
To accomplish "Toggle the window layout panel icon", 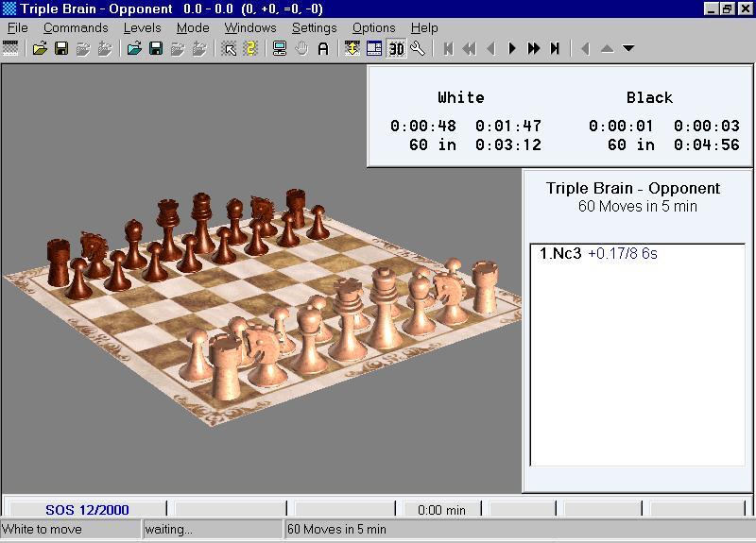I will (x=374, y=48).
